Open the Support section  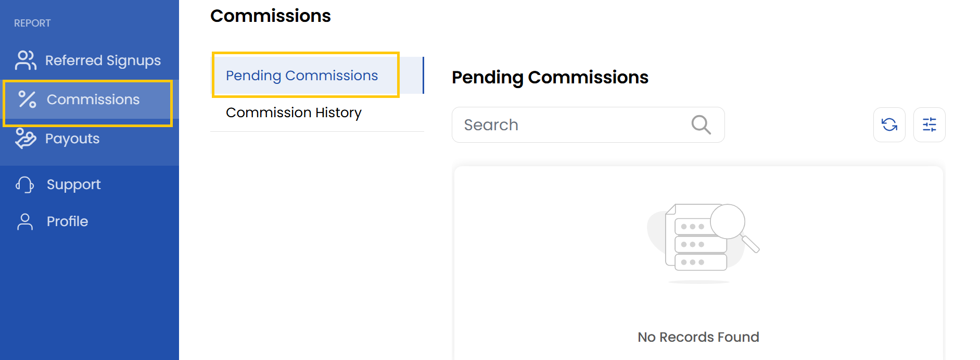pos(74,184)
